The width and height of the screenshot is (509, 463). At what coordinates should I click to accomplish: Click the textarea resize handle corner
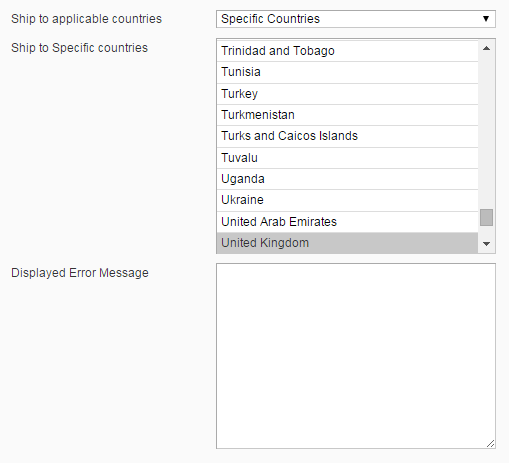(x=491, y=444)
